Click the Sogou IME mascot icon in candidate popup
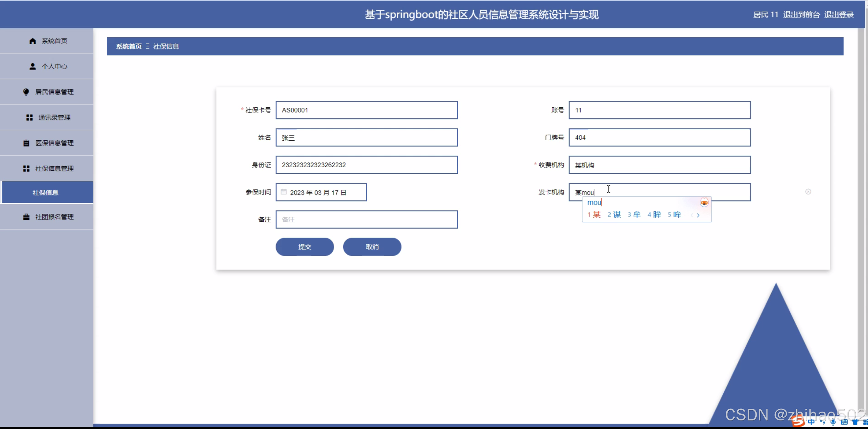The width and height of the screenshot is (868, 429). (x=704, y=203)
